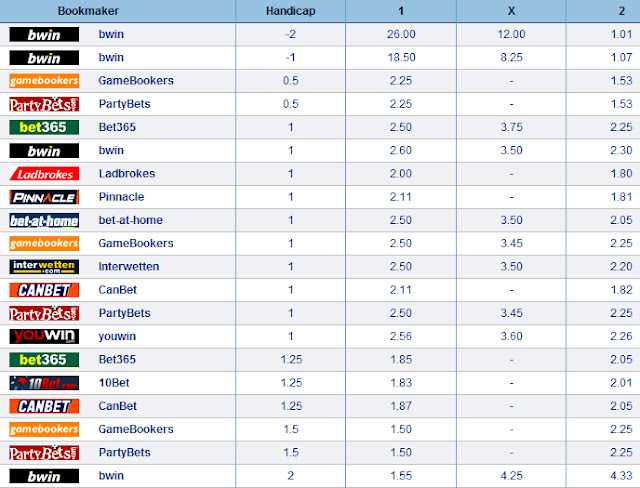Click the Bookmaker column header
Image resolution: width=640 pixels, height=488 pixels.
(88, 11)
